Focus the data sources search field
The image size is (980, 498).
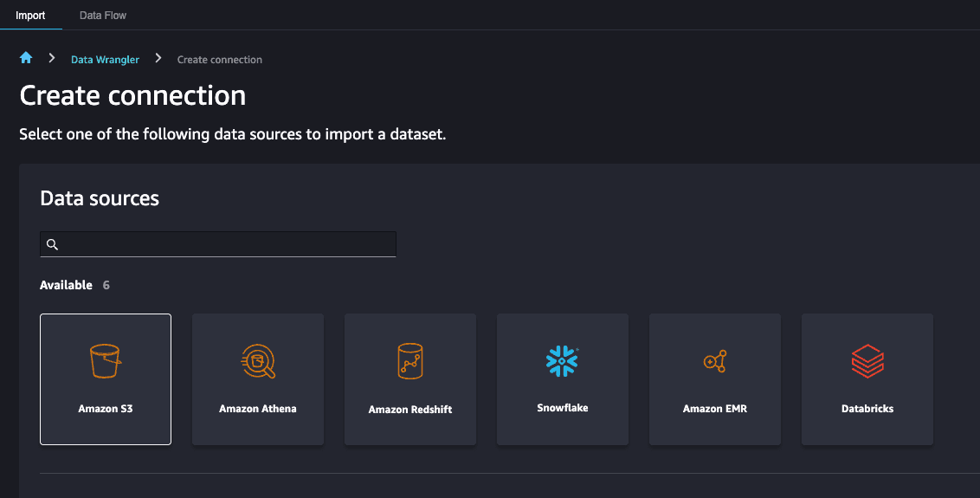218,244
